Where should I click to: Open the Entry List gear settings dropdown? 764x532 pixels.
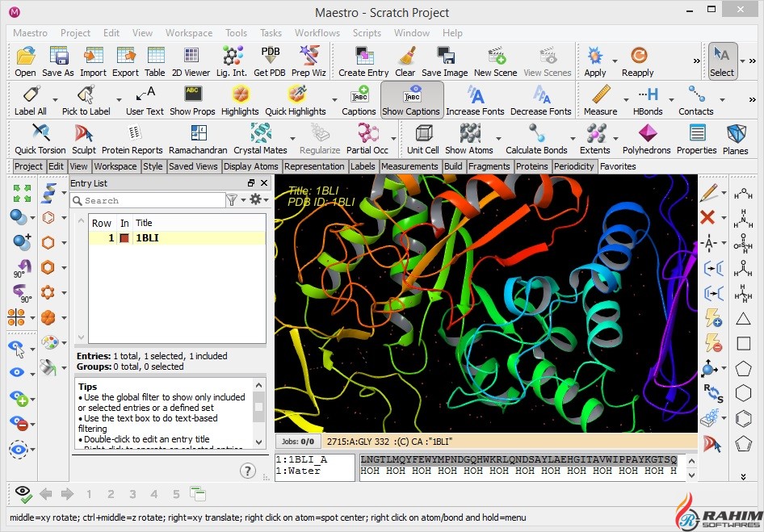tap(258, 200)
